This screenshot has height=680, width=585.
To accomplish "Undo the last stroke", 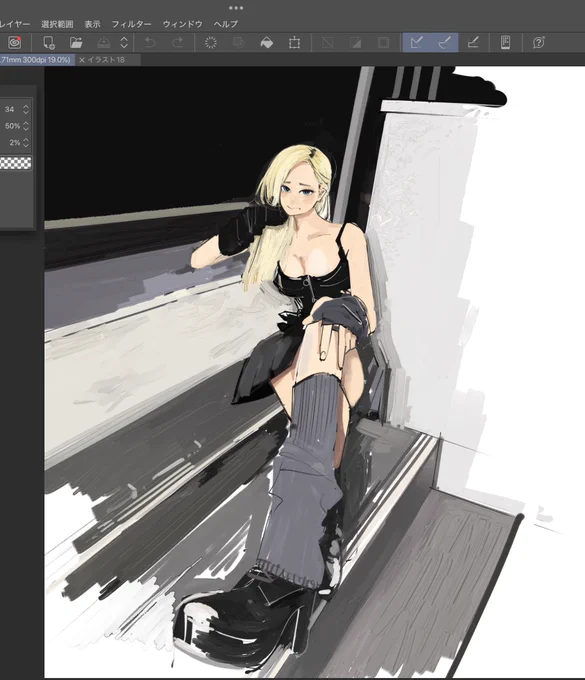I will (150, 42).
